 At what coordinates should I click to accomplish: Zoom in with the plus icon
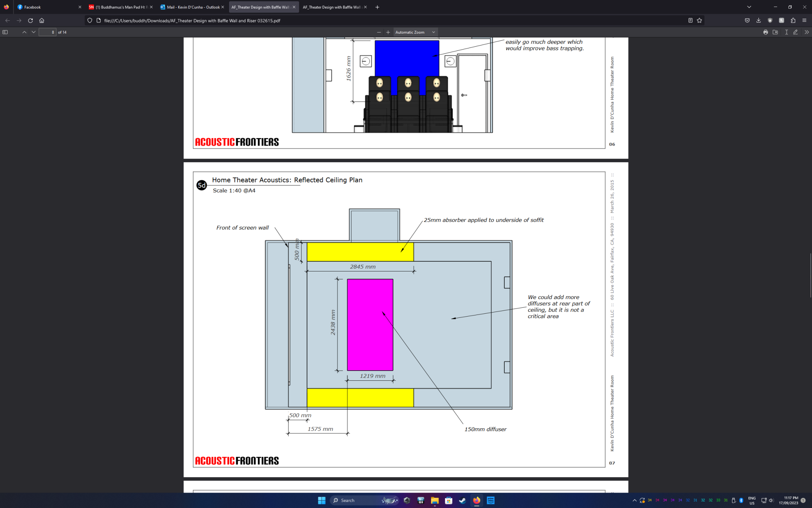click(388, 32)
